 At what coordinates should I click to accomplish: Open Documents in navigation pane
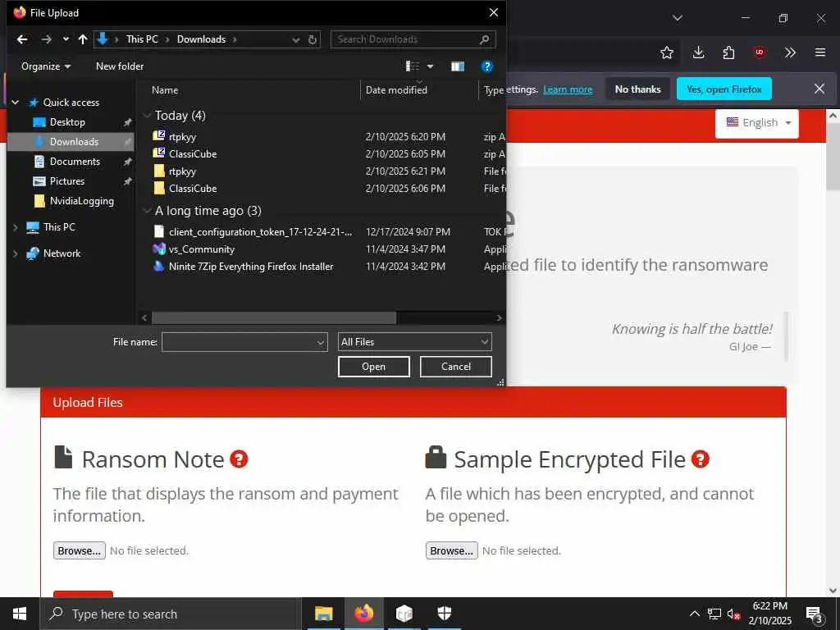click(75, 162)
